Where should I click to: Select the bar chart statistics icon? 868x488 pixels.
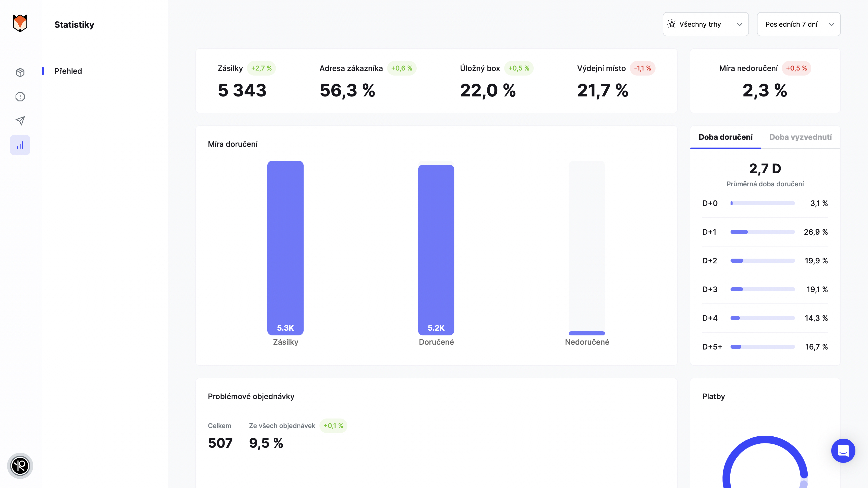click(20, 145)
